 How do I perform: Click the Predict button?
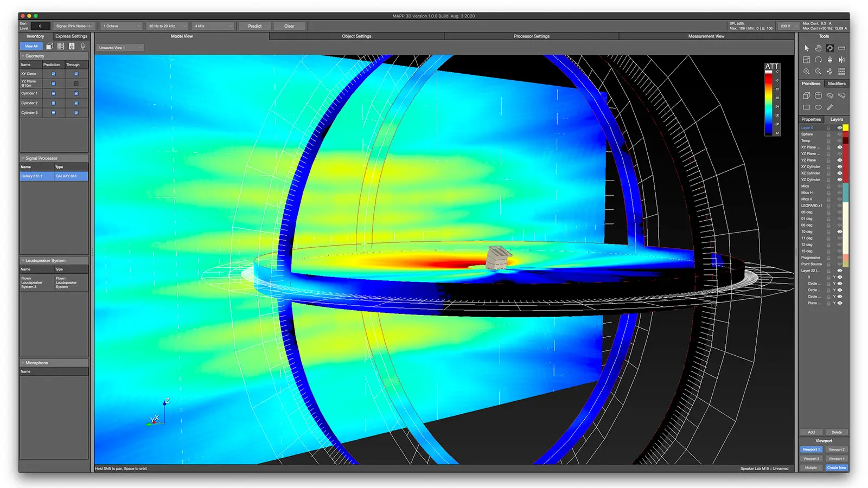coord(254,25)
